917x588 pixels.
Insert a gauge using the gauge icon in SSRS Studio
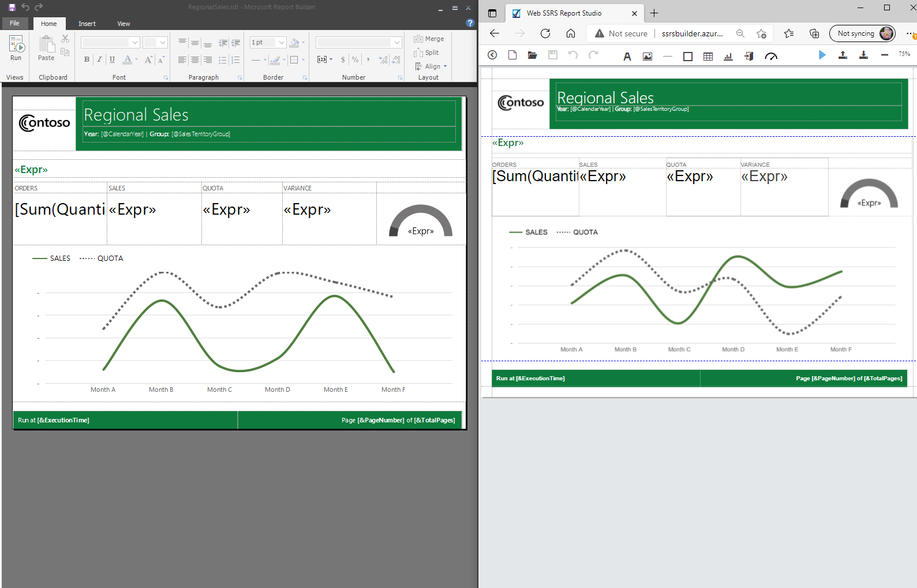[771, 56]
